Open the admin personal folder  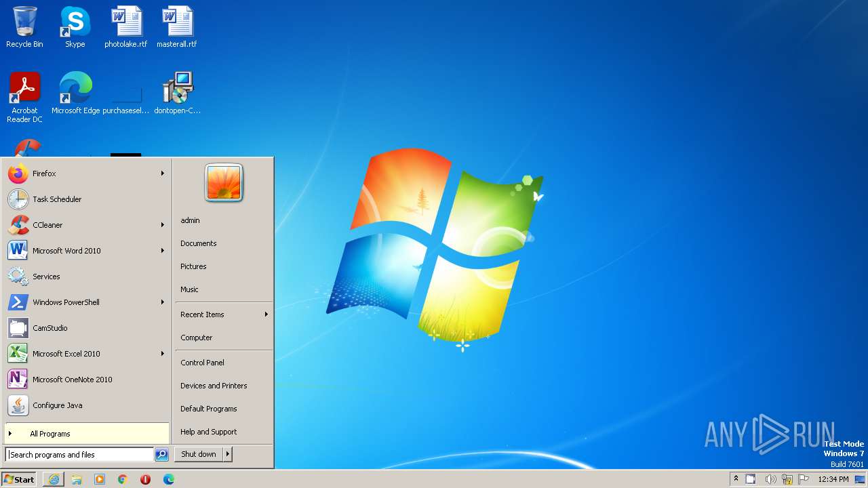224,220
